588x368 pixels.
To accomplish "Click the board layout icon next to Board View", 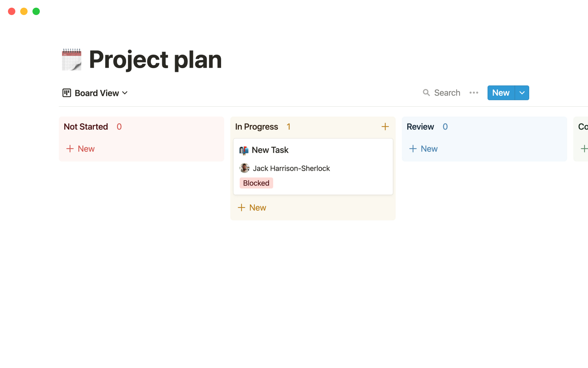I will (67, 93).
